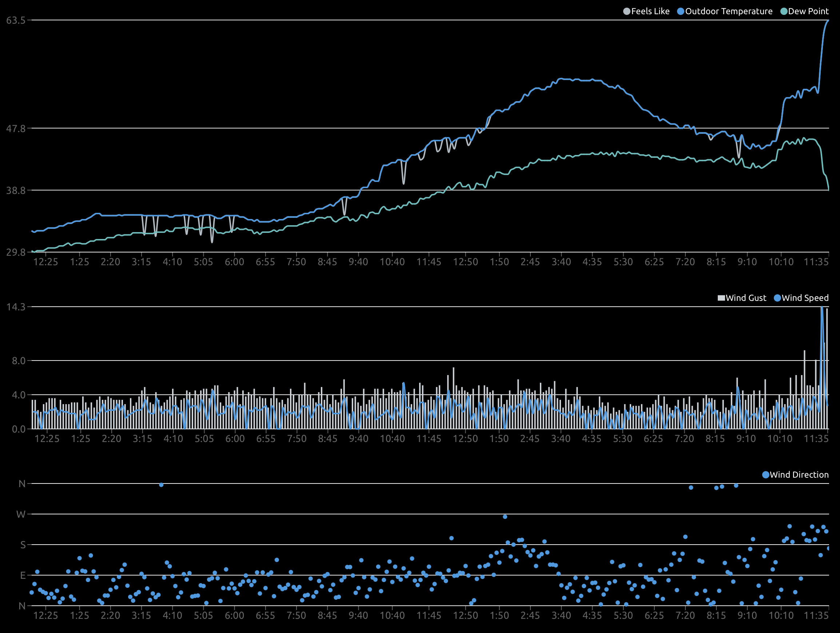Click the S wind direction axis label
The height and width of the screenshot is (633, 840).
pyautogui.click(x=23, y=545)
